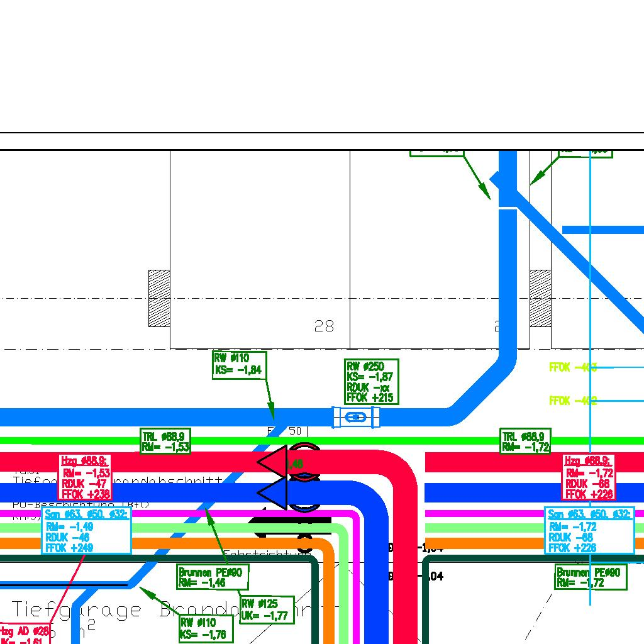Select parking space number 28

point(324,326)
